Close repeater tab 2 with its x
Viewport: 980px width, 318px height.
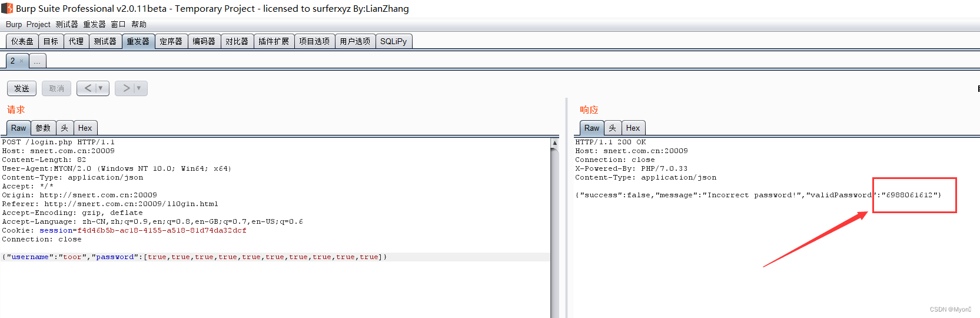click(x=22, y=61)
